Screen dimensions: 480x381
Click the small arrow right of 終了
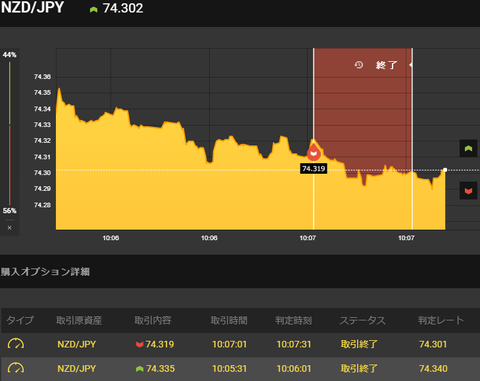click(411, 65)
